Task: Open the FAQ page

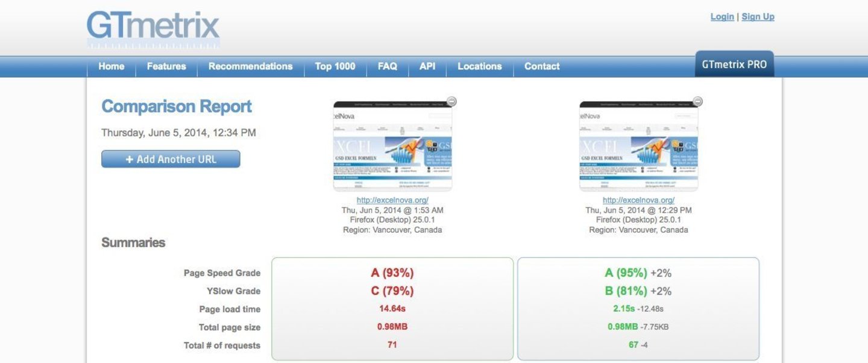Action: pos(388,66)
